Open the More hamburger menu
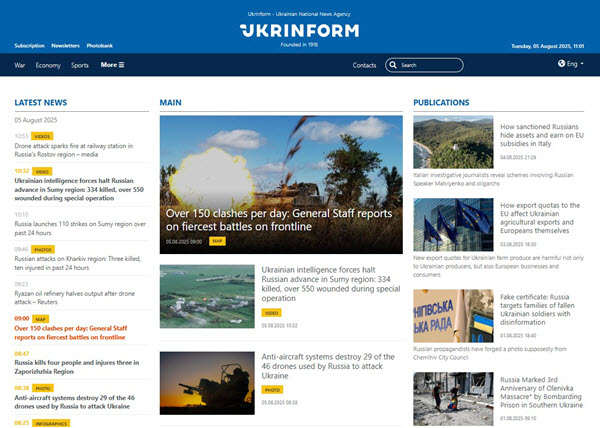This screenshot has height=428, width=600. (x=112, y=65)
